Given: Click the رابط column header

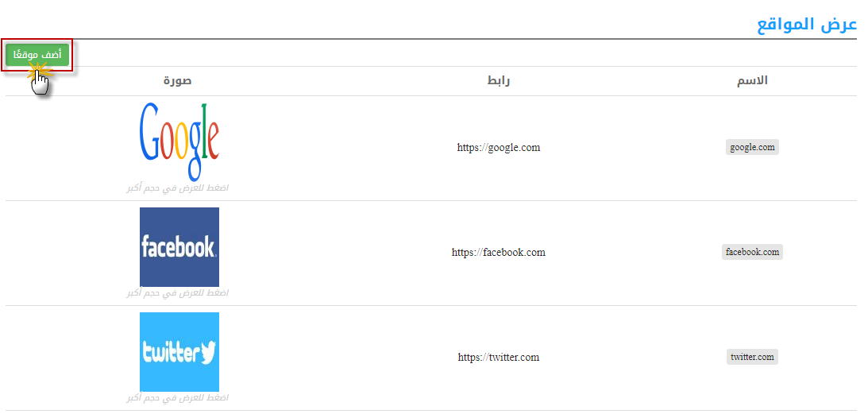Looking at the screenshot, I should (498, 81).
